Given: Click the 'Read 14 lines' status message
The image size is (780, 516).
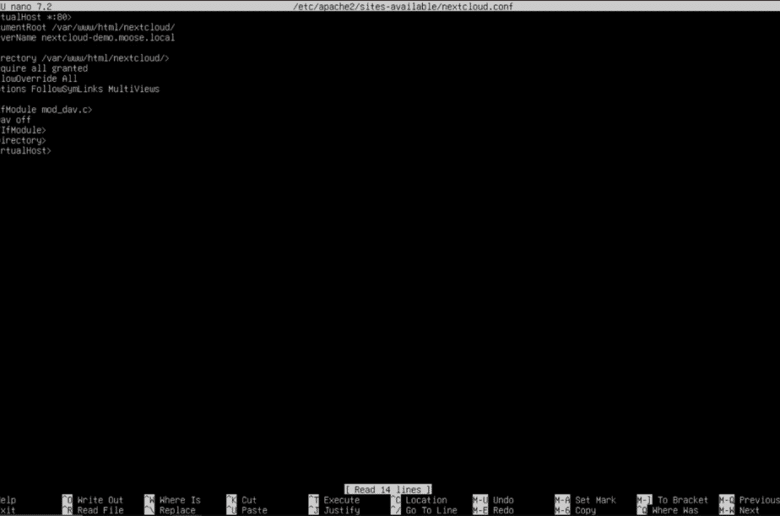Looking at the screenshot, I should [388, 490].
